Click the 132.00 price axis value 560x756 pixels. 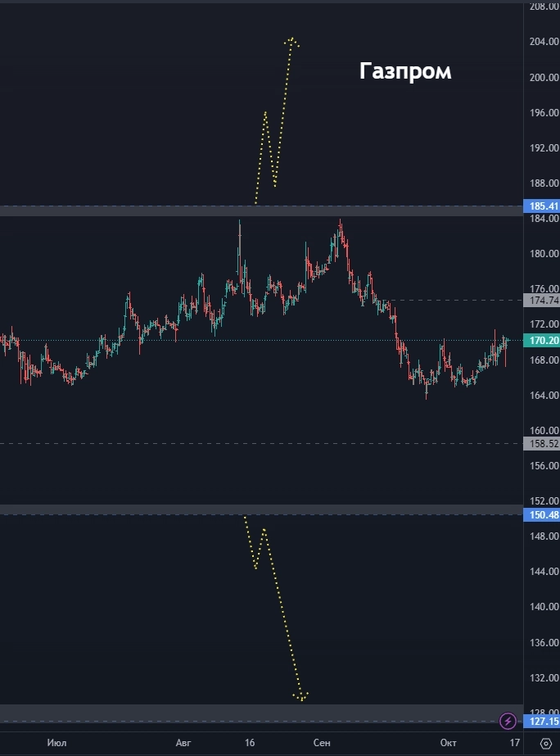[544, 677]
